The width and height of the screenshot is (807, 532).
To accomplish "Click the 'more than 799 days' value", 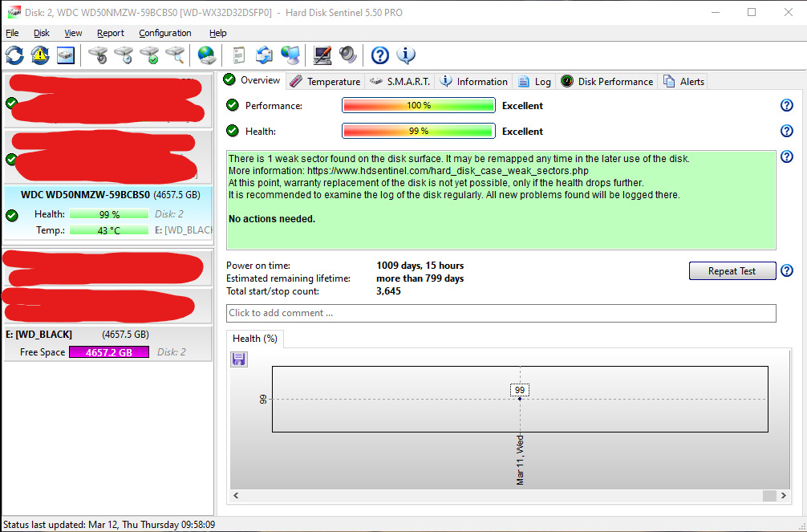I will [420, 278].
